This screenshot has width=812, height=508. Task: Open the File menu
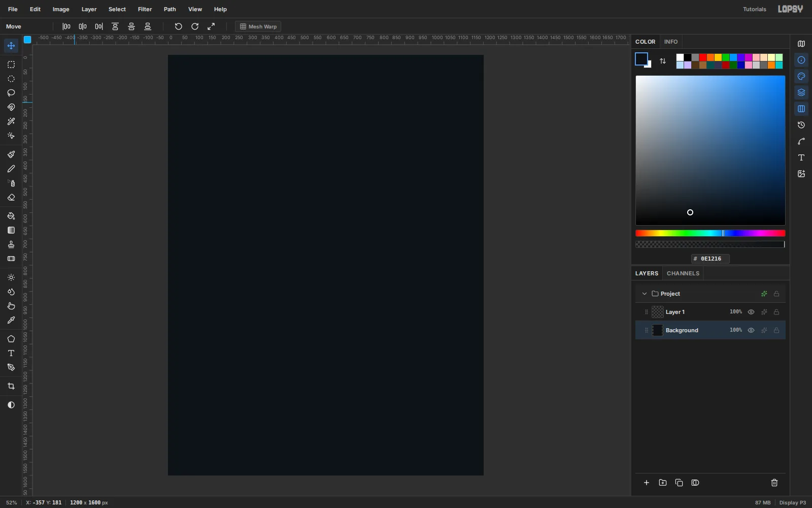(x=13, y=9)
